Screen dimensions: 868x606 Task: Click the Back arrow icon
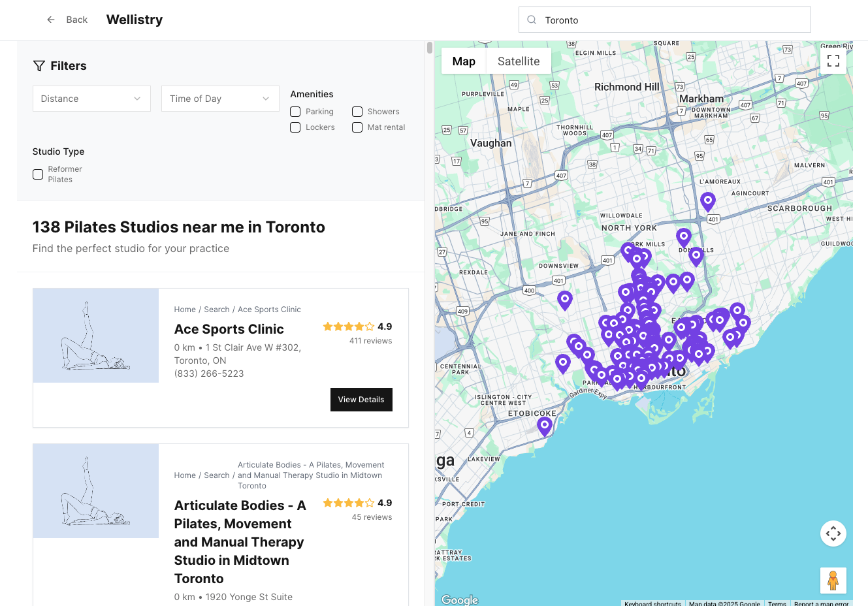click(x=51, y=20)
